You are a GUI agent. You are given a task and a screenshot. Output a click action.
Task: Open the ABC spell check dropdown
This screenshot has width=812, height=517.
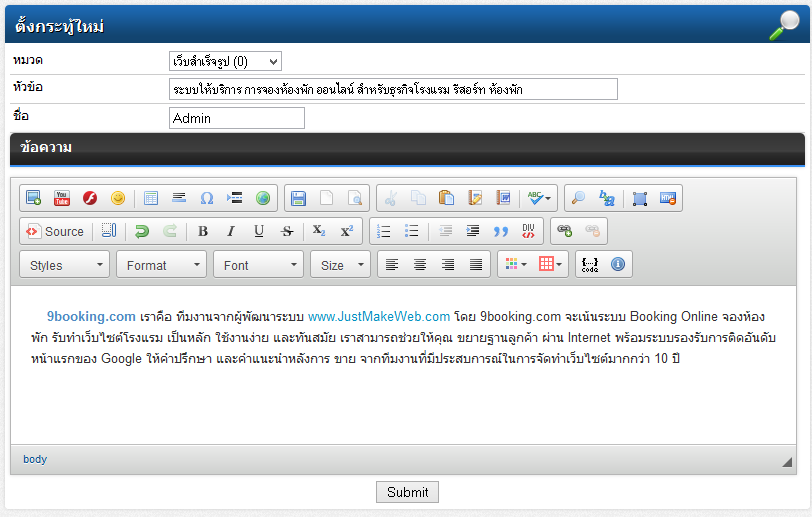click(539, 198)
